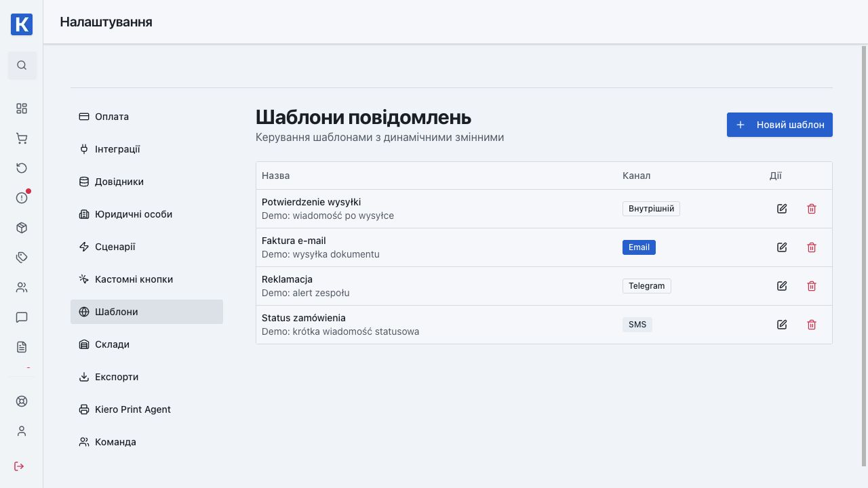Open Kiero Print Agent settings
Viewport: 868px width, 488px height.
146,409
